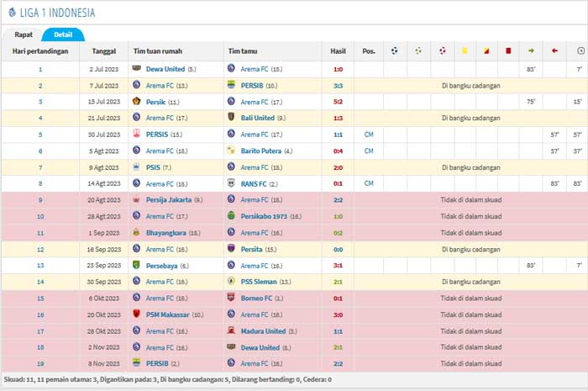Click the Tim tamu column header
The width and height of the screenshot is (588, 391).
(243, 51)
